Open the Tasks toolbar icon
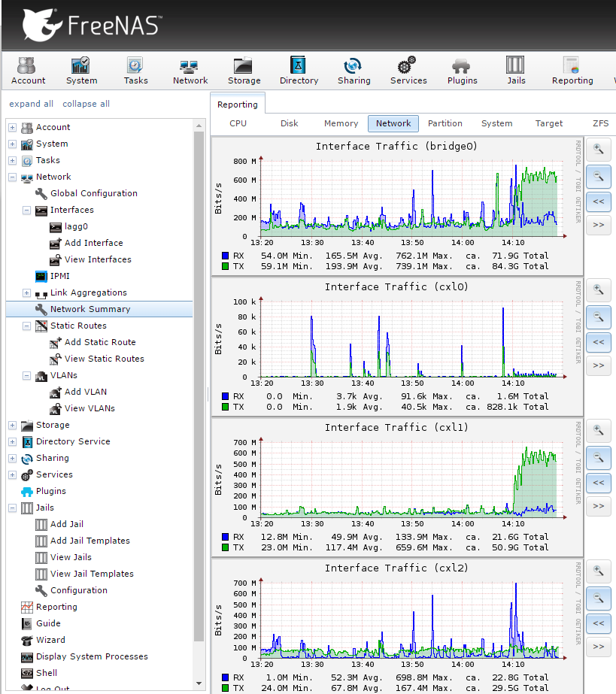The height and width of the screenshot is (694, 616). point(136,71)
